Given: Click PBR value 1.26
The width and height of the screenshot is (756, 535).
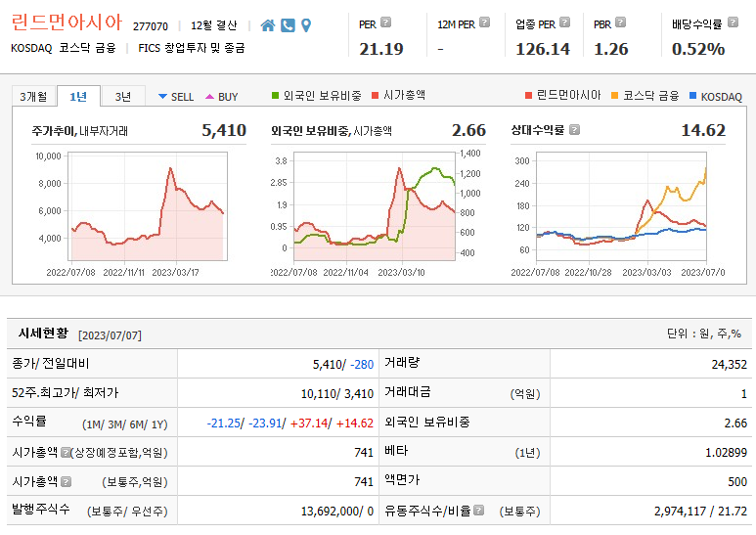Looking at the screenshot, I should [611, 49].
